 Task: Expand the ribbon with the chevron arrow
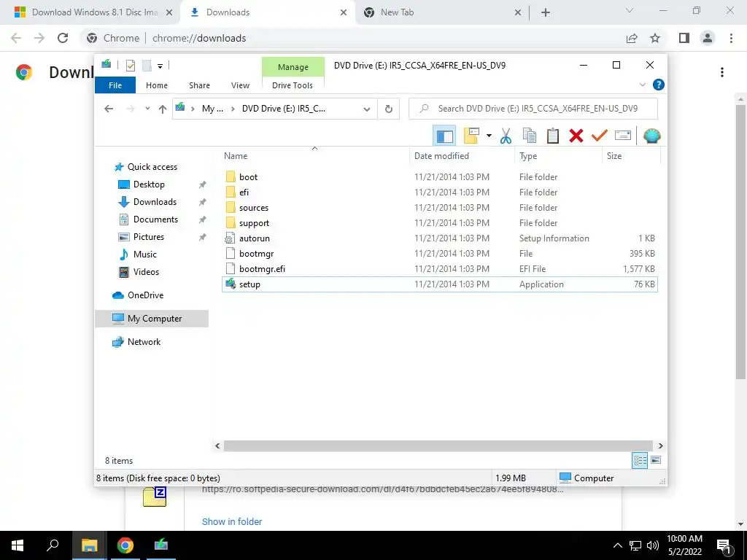tap(642, 85)
